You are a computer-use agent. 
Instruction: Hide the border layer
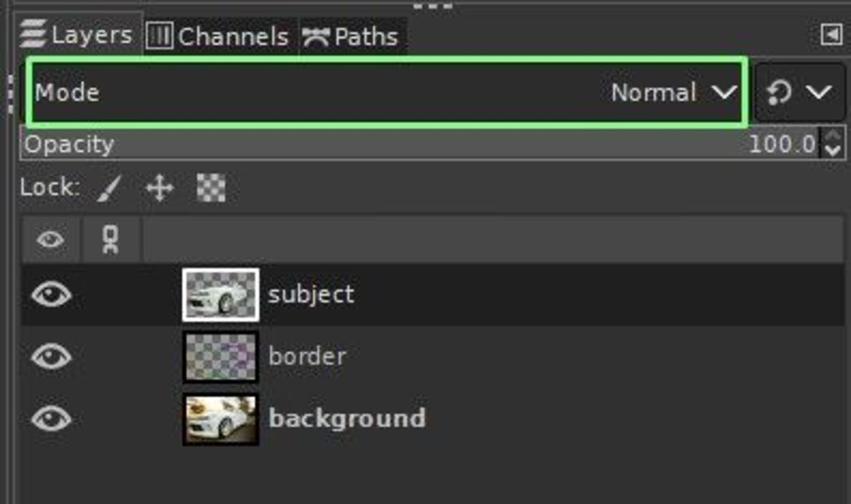coord(51,356)
